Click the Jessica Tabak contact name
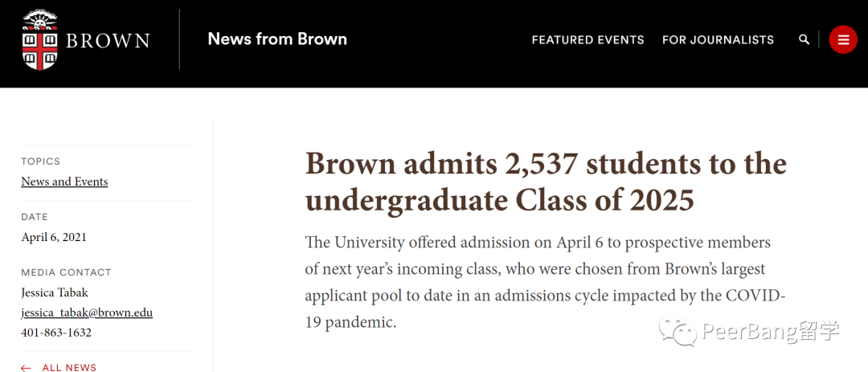The image size is (868, 372). [x=55, y=292]
